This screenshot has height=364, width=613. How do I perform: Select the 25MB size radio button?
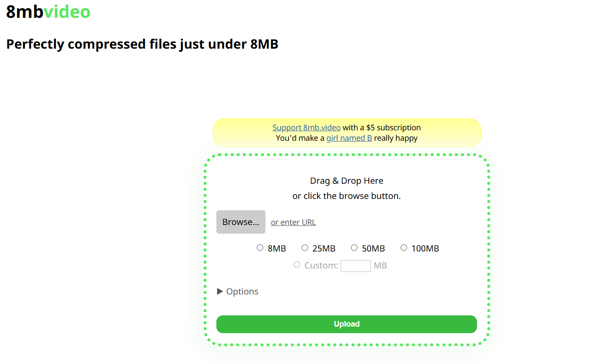pyautogui.click(x=305, y=248)
